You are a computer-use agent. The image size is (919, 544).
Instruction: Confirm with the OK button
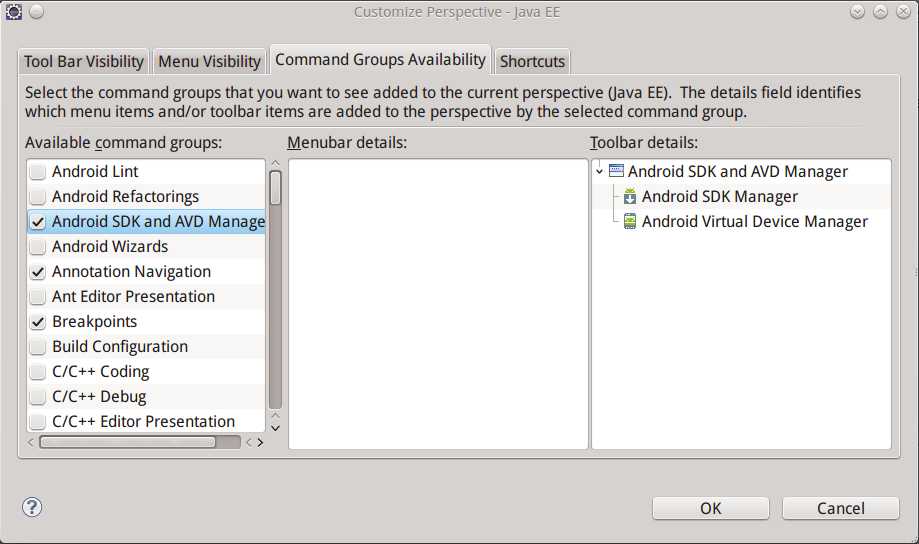pos(710,508)
